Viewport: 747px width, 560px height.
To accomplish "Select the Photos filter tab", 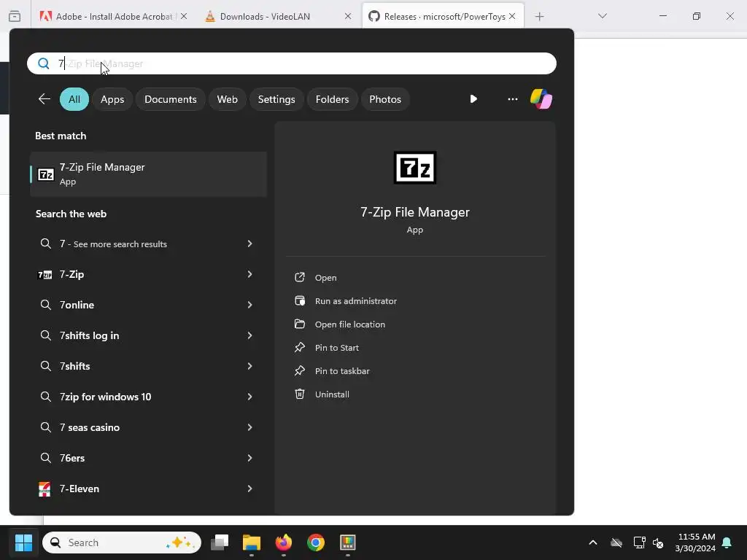I will click(x=385, y=99).
